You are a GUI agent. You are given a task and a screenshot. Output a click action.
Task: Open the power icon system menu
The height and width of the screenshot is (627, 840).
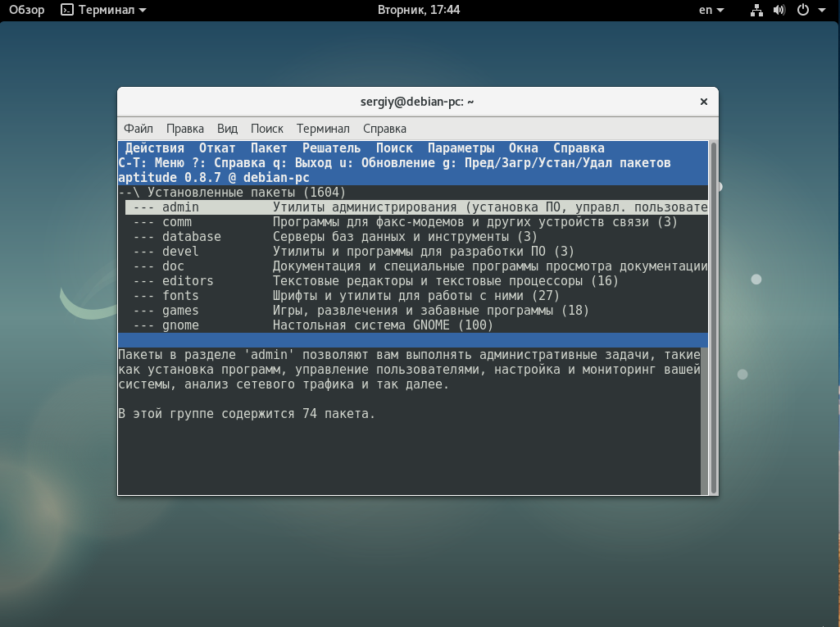803,10
